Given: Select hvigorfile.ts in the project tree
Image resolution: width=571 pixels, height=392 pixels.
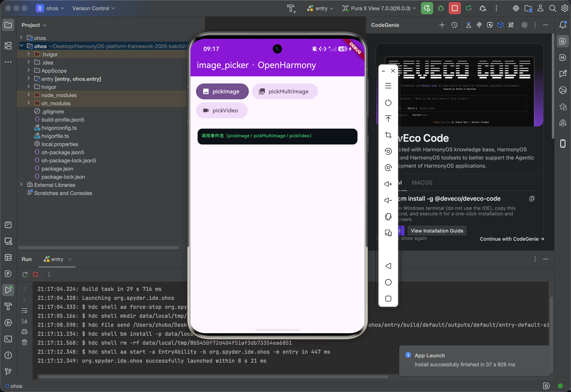Looking at the screenshot, I should [x=55, y=136].
